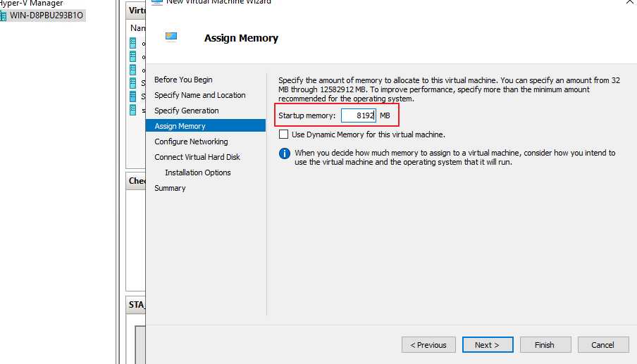Viewport: 637px width, 364px height.
Task: Select the first virtual machine icon in list
Action: (x=132, y=43)
